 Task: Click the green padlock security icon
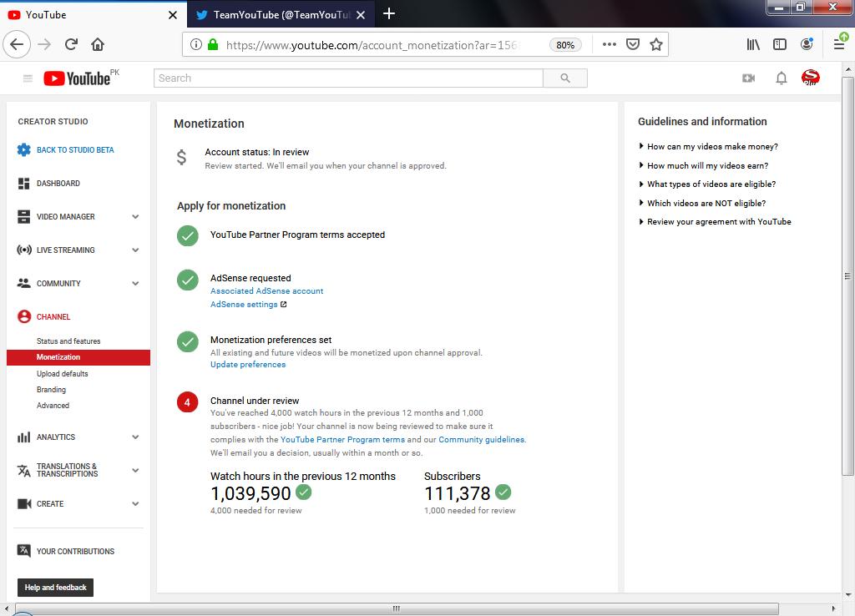click(213, 44)
